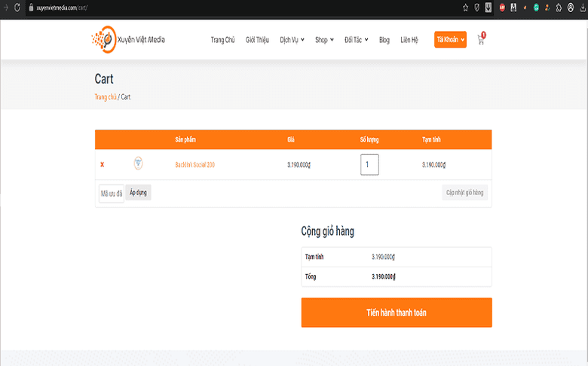
Task: Open the Blog menu item
Action: [384, 40]
